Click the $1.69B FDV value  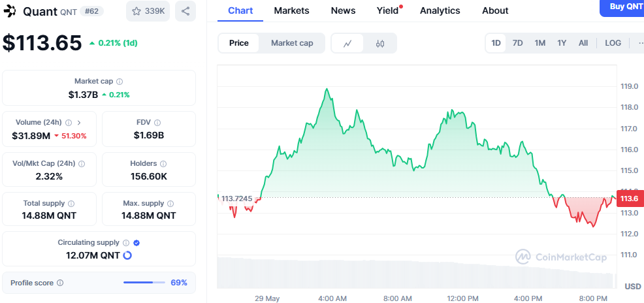click(149, 135)
